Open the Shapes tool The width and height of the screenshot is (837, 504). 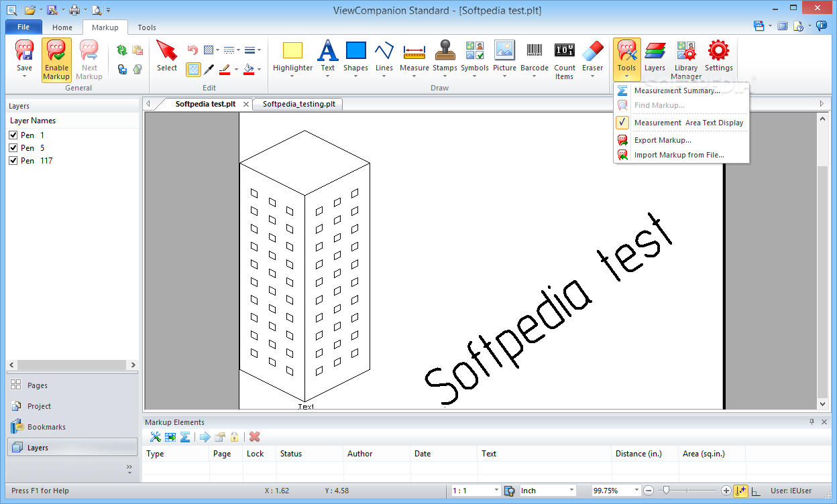(x=355, y=58)
